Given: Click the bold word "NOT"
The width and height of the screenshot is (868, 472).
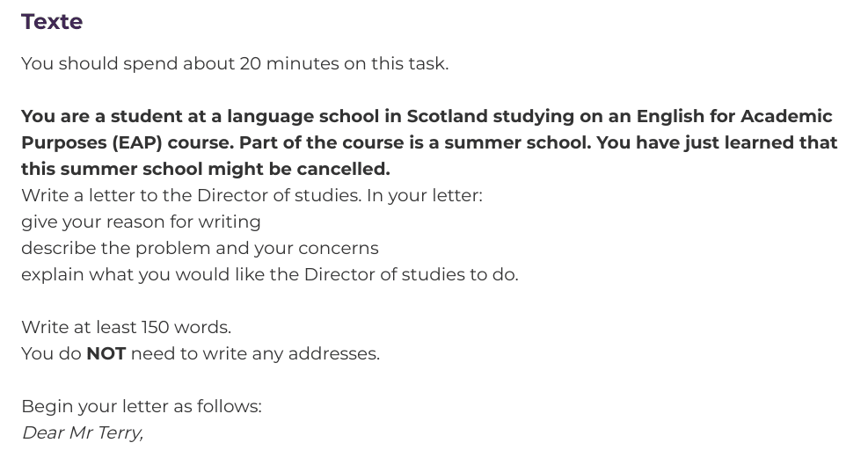Looking at the screenshot, I should click(x=106, y=353).
